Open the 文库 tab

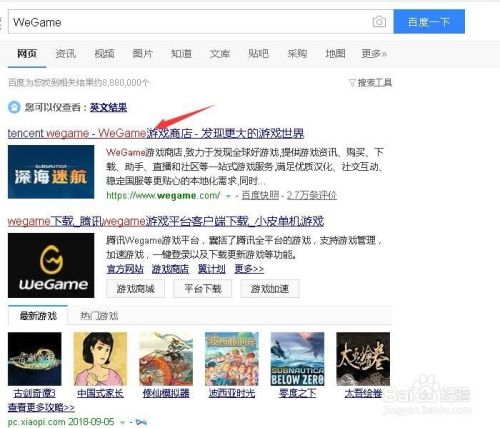[220, 54]
